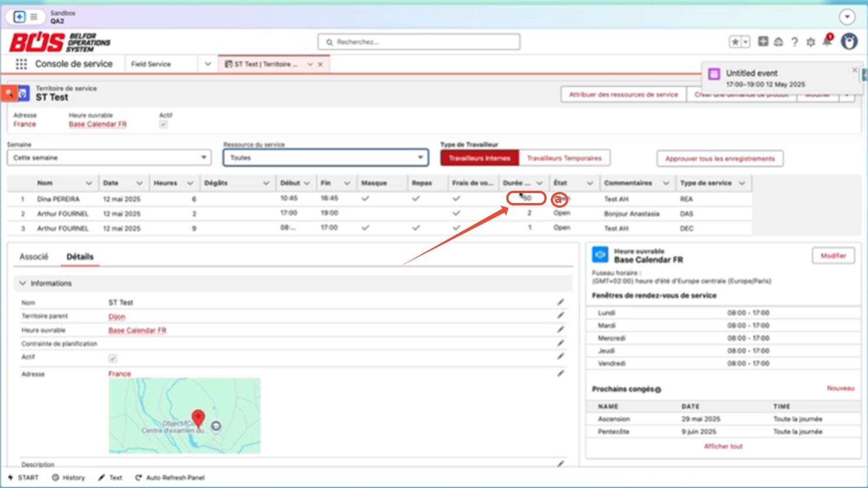Open the App Launcher grid icon
Image resolution: width=868 pixels, height=488 pixels.
[21, 64]
